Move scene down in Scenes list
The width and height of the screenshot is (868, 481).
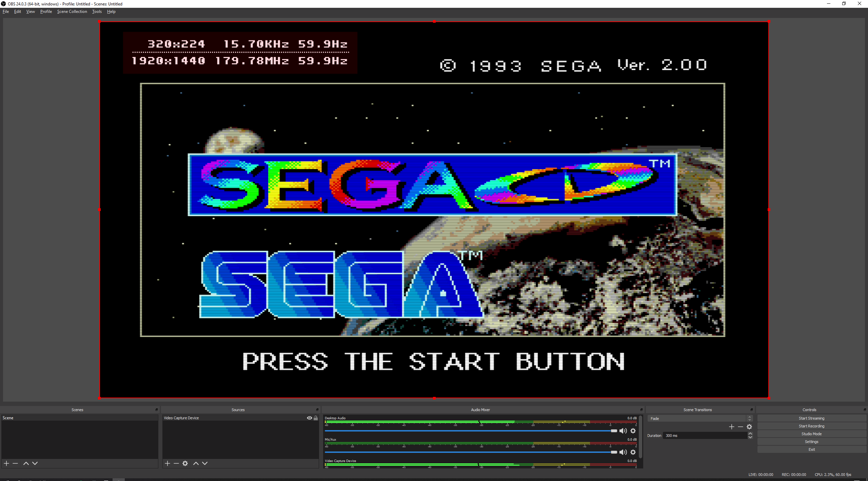(35, 463)
